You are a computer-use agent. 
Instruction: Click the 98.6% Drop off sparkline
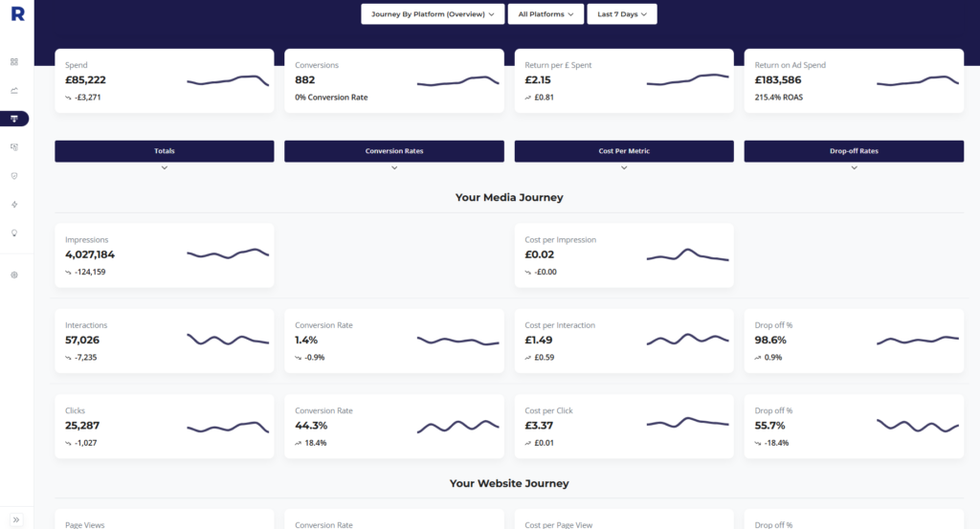(918, 340)
